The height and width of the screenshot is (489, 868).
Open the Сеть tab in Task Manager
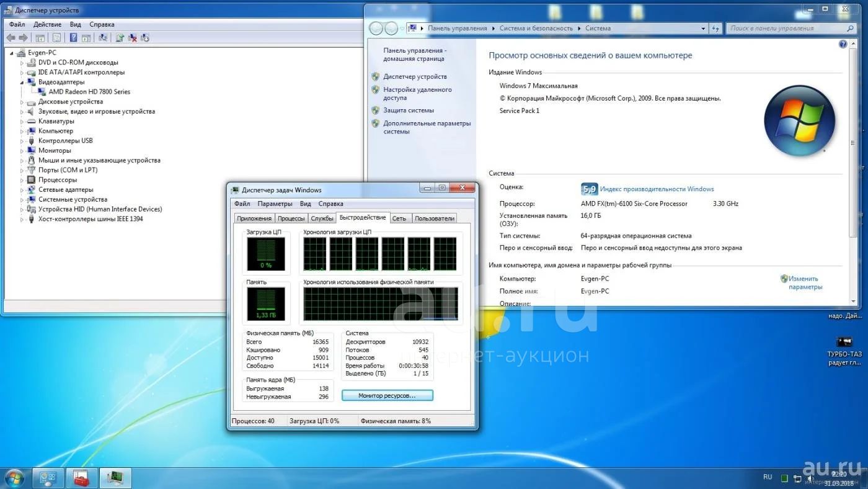(399, 218)
